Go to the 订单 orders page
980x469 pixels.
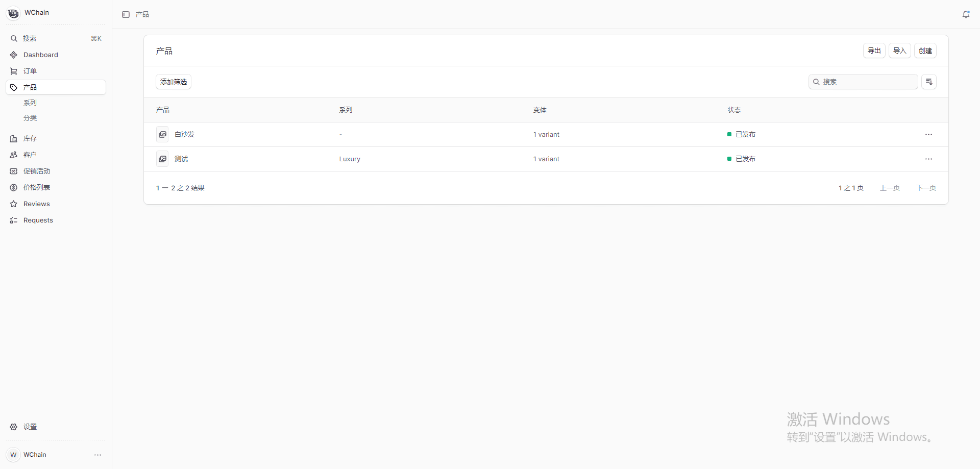[x=30, y=71]
